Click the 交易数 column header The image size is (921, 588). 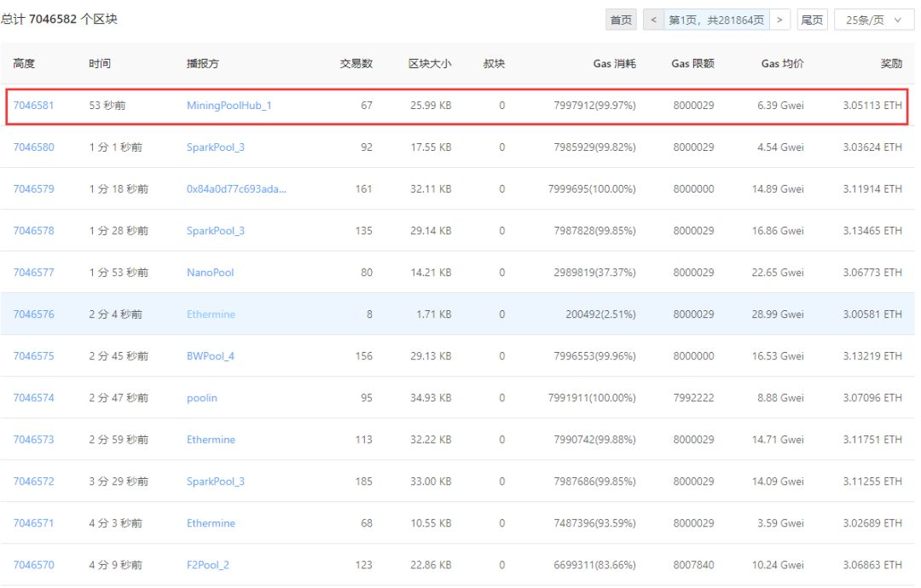[356, 63]
